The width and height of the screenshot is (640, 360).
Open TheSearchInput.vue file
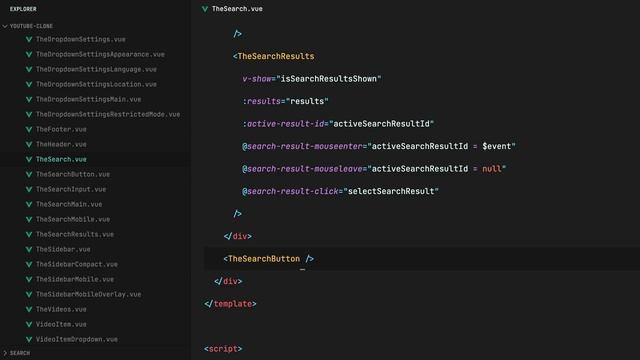point(71,189)
